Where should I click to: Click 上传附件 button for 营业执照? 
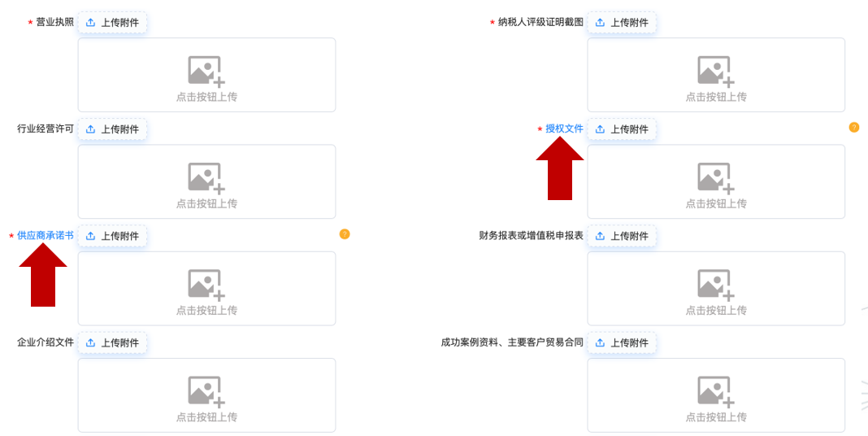[112, 23]
